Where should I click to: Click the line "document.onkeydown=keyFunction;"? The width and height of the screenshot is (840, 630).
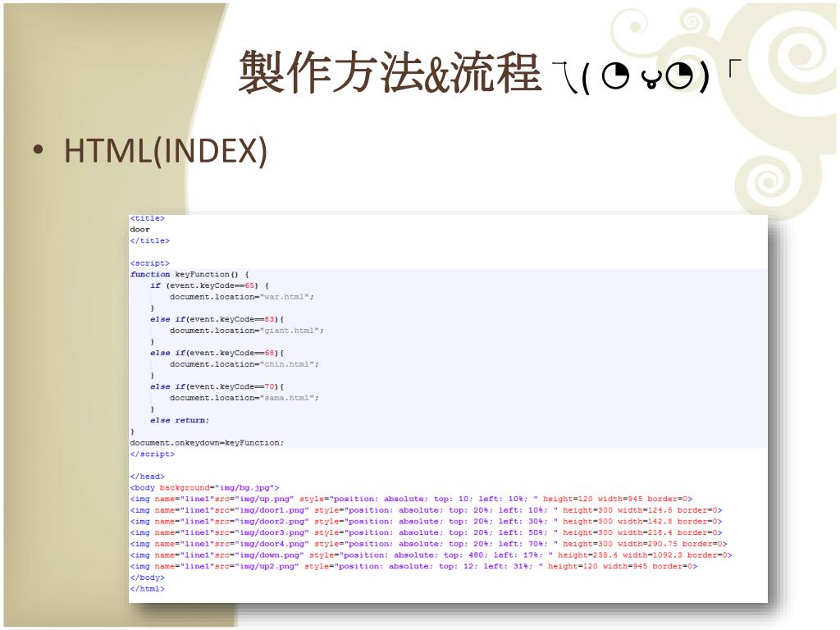207,443
